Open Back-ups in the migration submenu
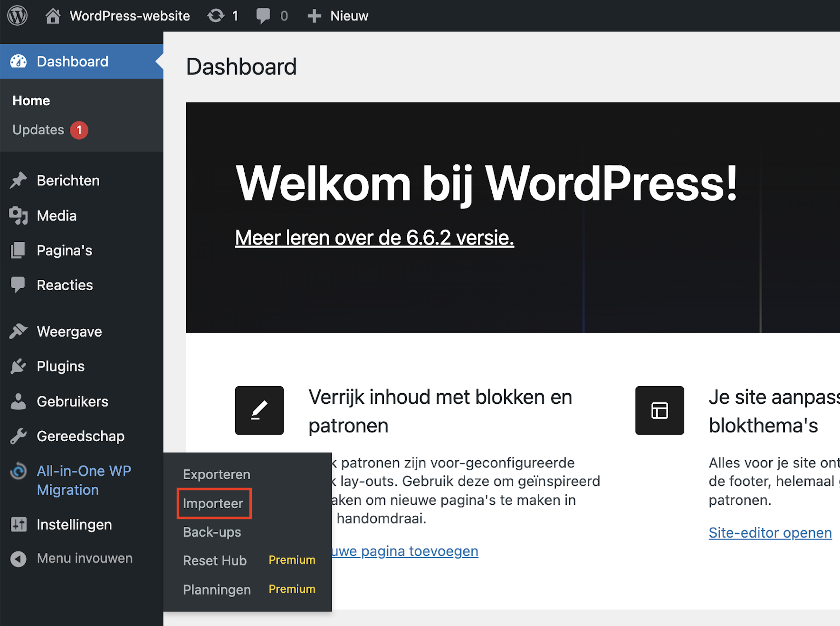This screenshot has width=840, height=626. pos(212,532)
